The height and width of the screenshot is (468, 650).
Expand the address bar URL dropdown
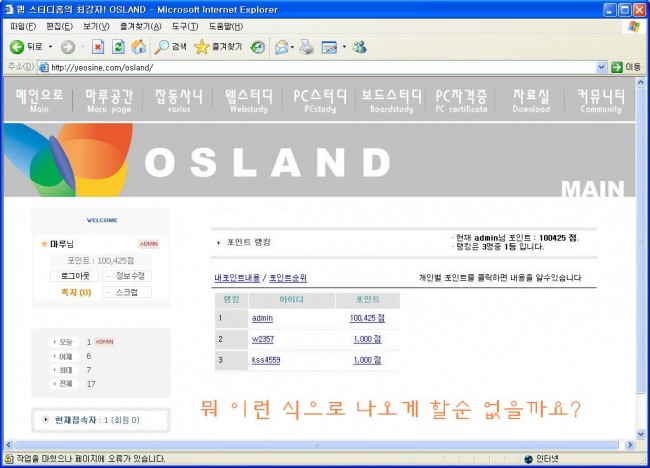[x=601, y=67]
